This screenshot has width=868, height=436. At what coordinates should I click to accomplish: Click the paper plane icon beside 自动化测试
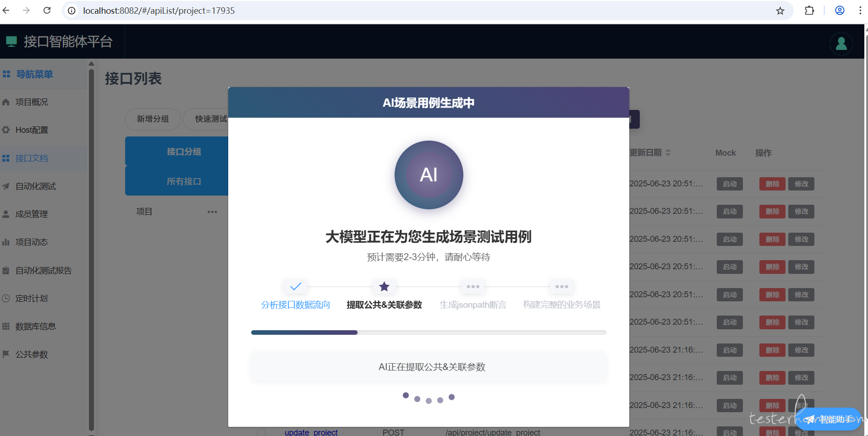coord(6,186)
